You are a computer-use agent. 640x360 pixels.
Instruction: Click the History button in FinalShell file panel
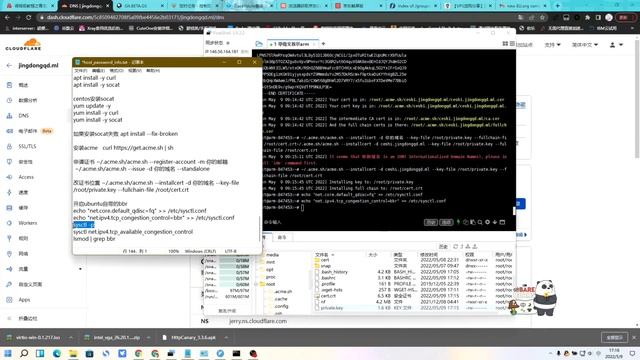click(x=443, y=247)
